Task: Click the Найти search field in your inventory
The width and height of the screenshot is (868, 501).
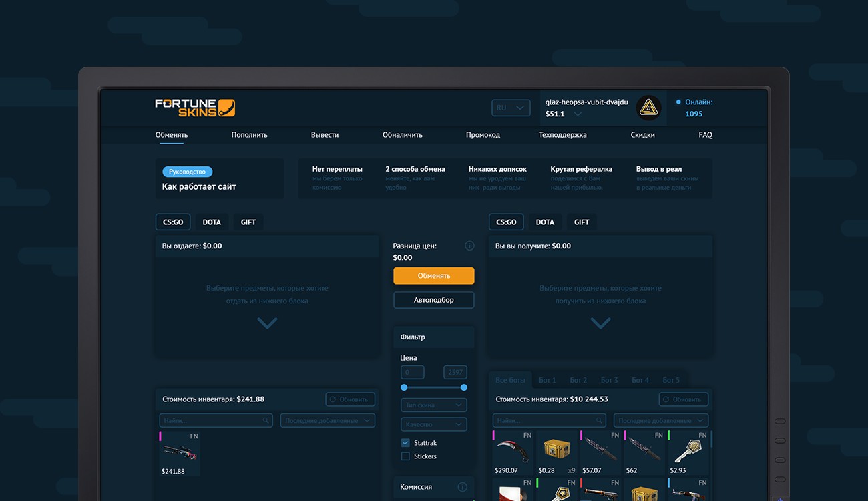Action: tap(216, 421)
